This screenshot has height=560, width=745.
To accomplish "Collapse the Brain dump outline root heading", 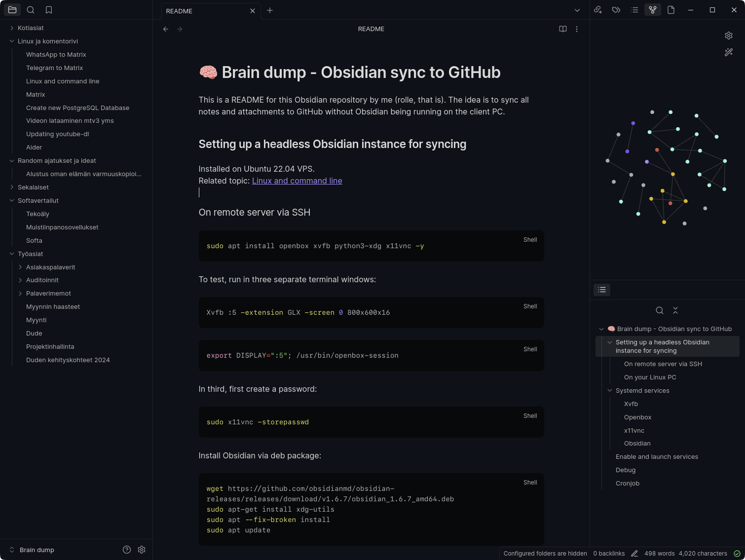I will [x=601, y=329].
